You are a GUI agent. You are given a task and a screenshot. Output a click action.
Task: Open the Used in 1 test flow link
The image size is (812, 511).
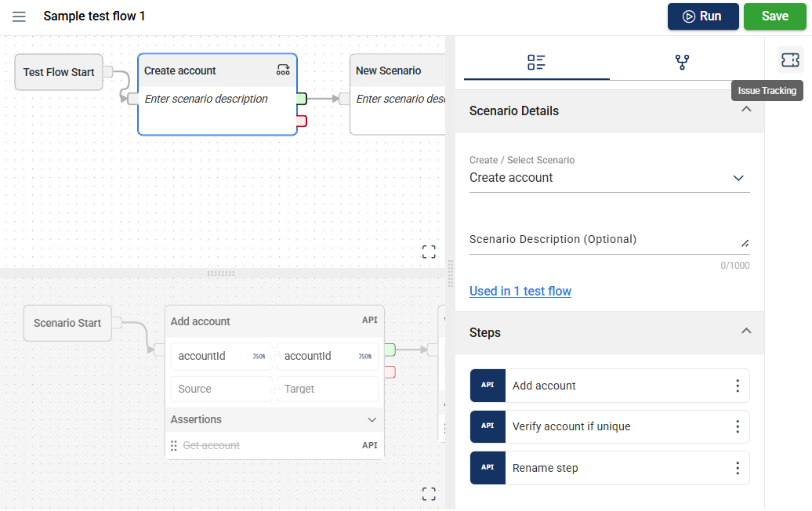pyautogui.click(x=520, y=291)
